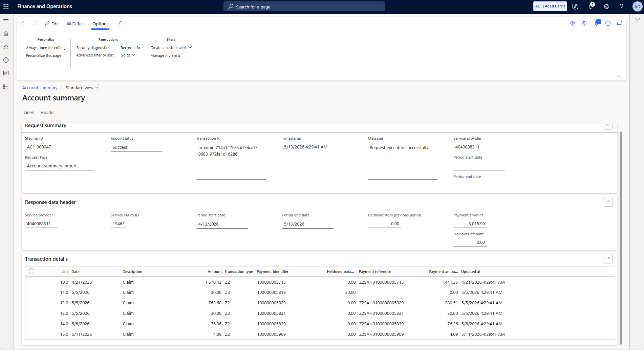644x350 pixels.
Task: Open Manage my alerts
Action: (x=165, y=55)
